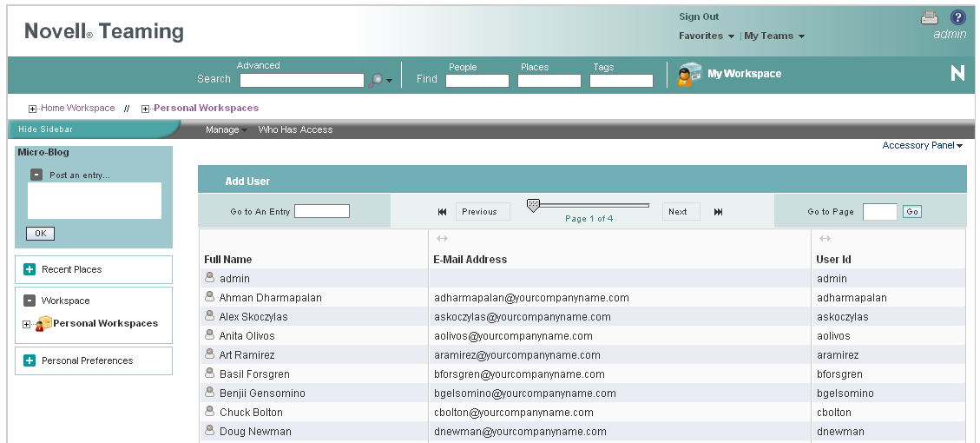
Task: Open the Manage menu
Action: [x=227, y=129]
